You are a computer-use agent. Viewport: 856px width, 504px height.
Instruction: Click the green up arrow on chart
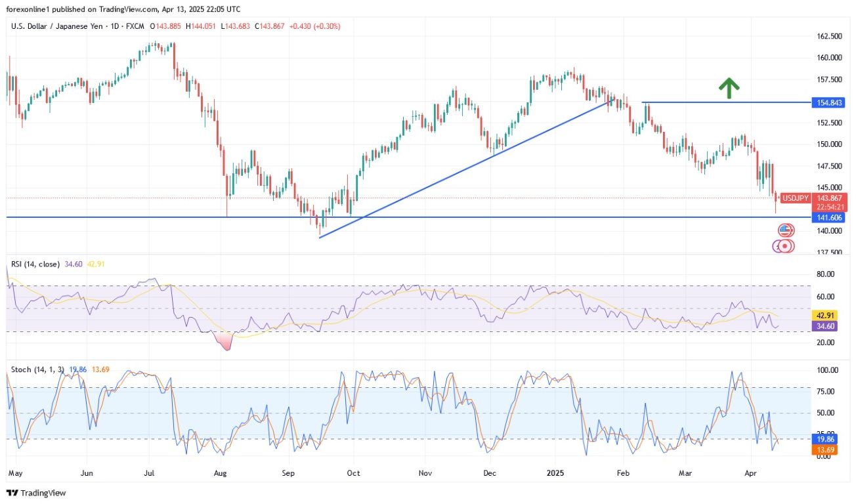728,88
